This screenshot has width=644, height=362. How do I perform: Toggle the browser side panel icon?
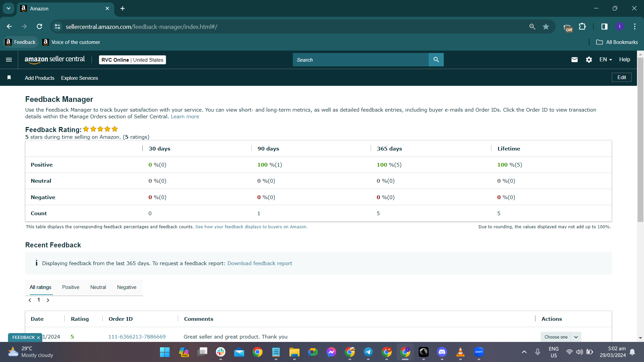point(604,26)
